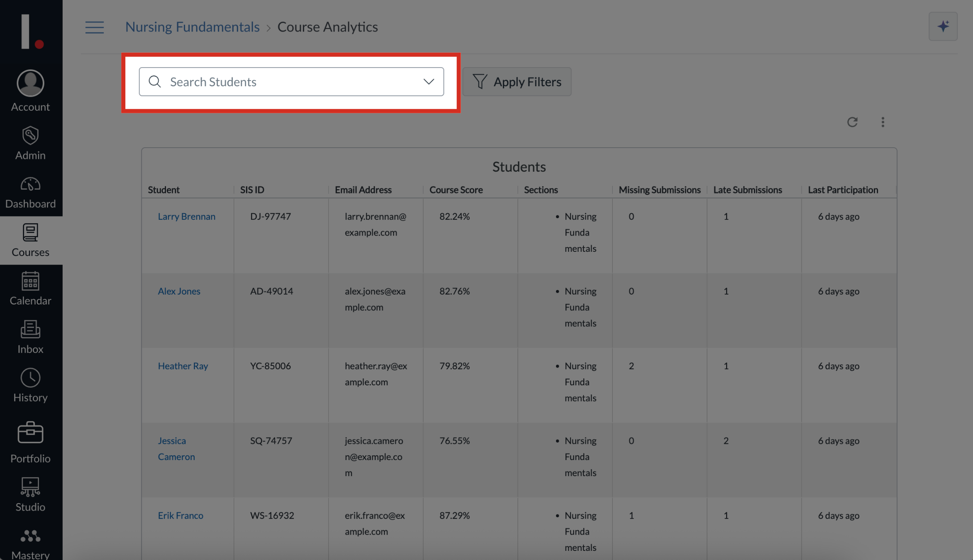Open the Admin section in the sidebar

click(30, 143)
